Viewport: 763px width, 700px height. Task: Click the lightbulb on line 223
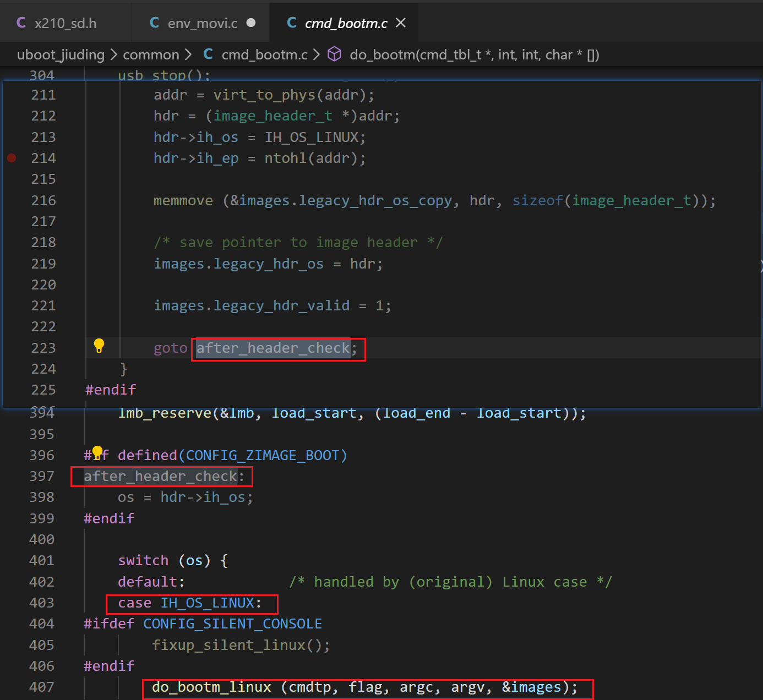pos(99,346)
